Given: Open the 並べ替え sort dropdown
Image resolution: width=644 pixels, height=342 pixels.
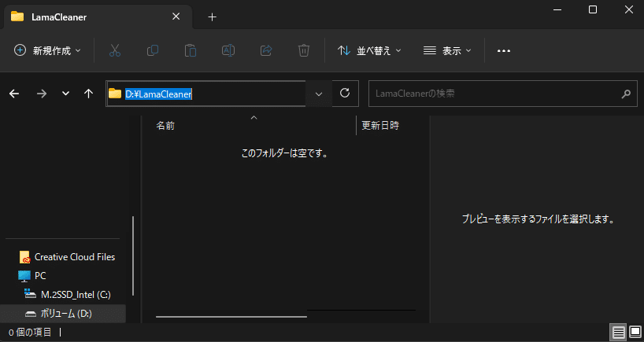Looking at the screenshot, I should click(368, 50).
